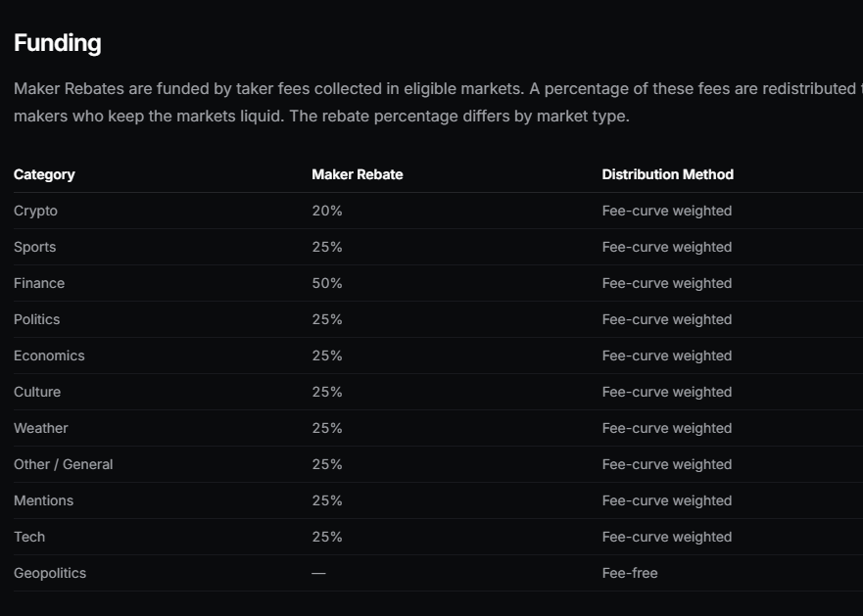Click the Tech row label
Viewport: 863px width, 616px height.
tap(29, 537)
